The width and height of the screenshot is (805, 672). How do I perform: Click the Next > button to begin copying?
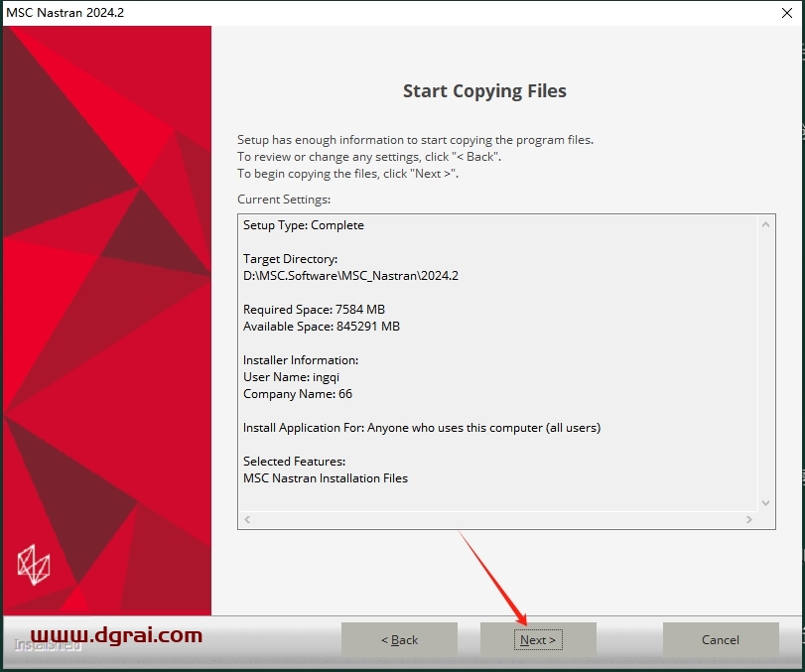[538, 639]
